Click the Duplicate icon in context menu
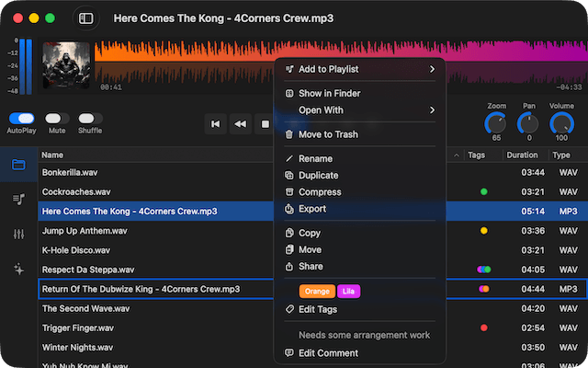This screenshot has width=588, height=368. 289,175
